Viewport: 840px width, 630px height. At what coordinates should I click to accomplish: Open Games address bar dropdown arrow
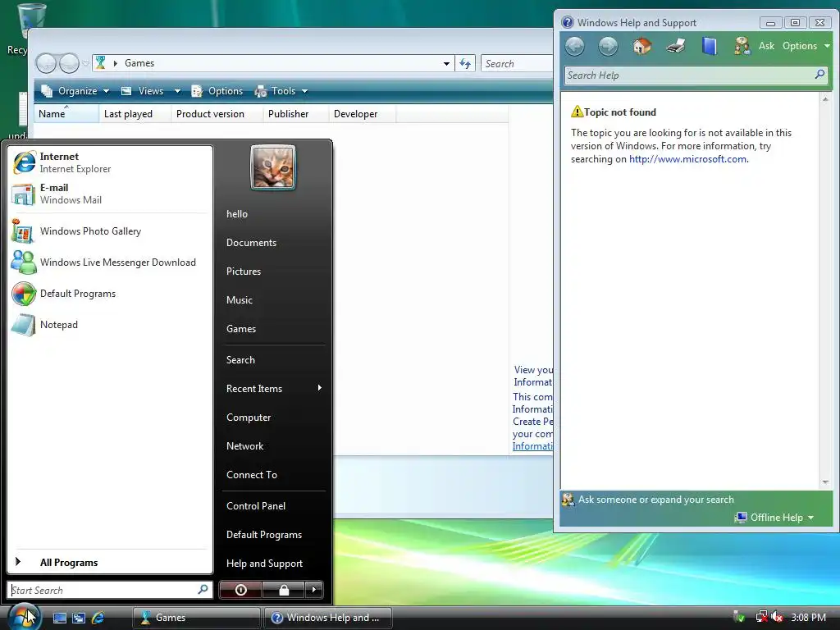click(446, 64)
